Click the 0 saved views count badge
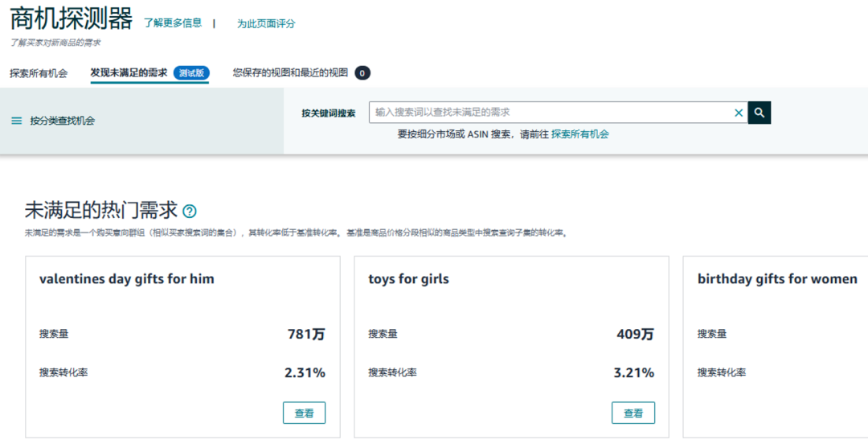 pos(362,73)
